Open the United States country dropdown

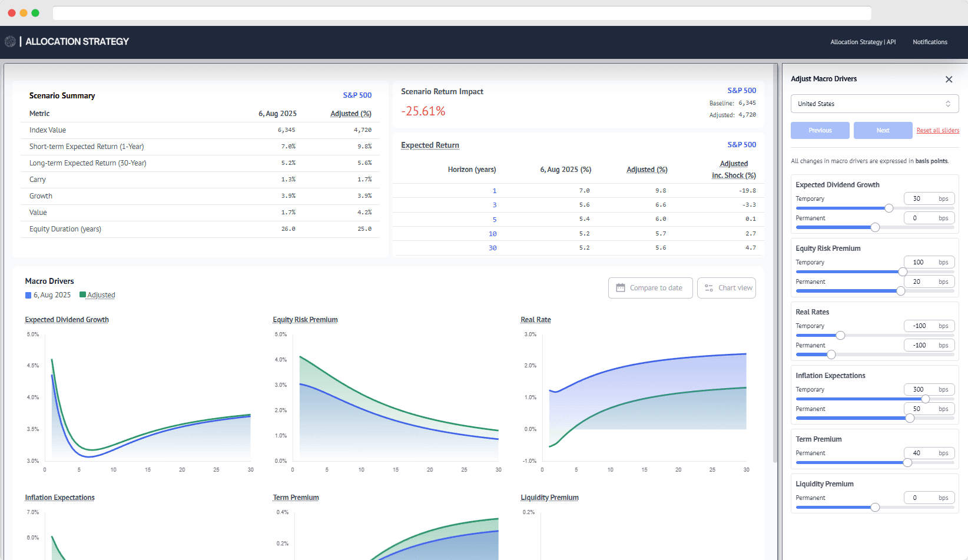click(874, 104)
